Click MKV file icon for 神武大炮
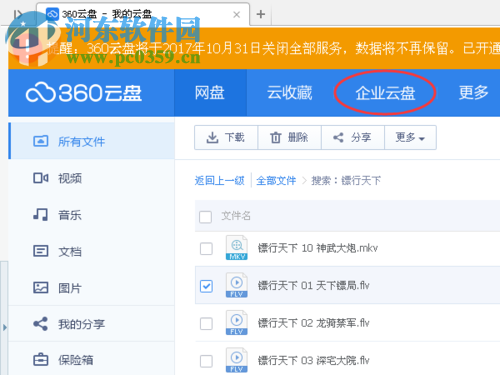 237,248
